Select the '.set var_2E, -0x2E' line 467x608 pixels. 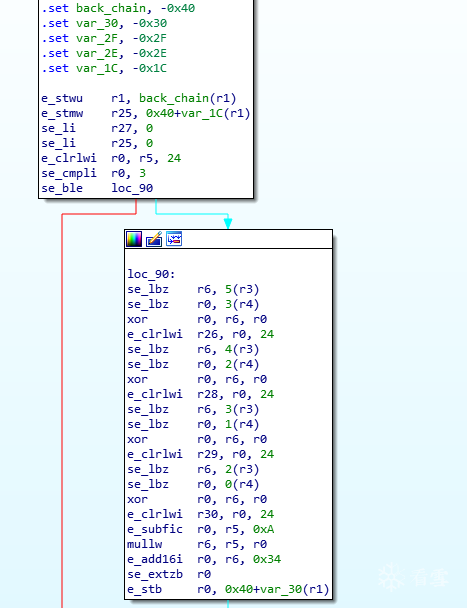point(104,53)
